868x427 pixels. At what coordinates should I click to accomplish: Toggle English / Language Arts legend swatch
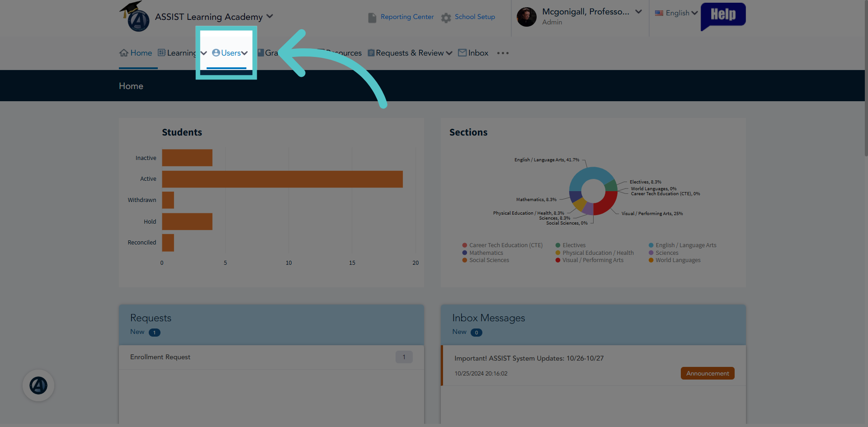click(651, 245)
